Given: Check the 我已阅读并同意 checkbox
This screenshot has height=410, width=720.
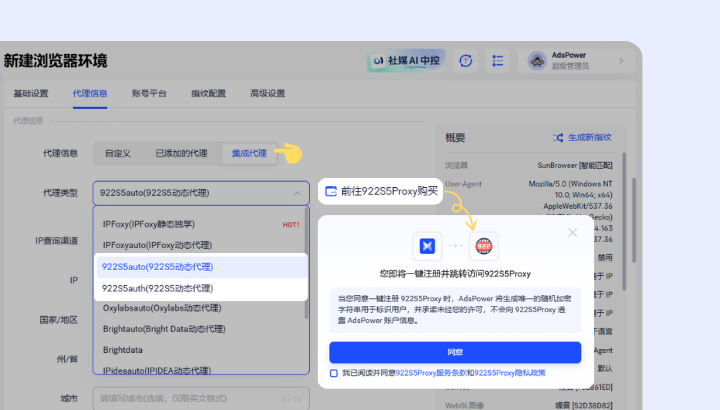Looking at the screenshot, I should pyautogui.click(x=334, y=373).
